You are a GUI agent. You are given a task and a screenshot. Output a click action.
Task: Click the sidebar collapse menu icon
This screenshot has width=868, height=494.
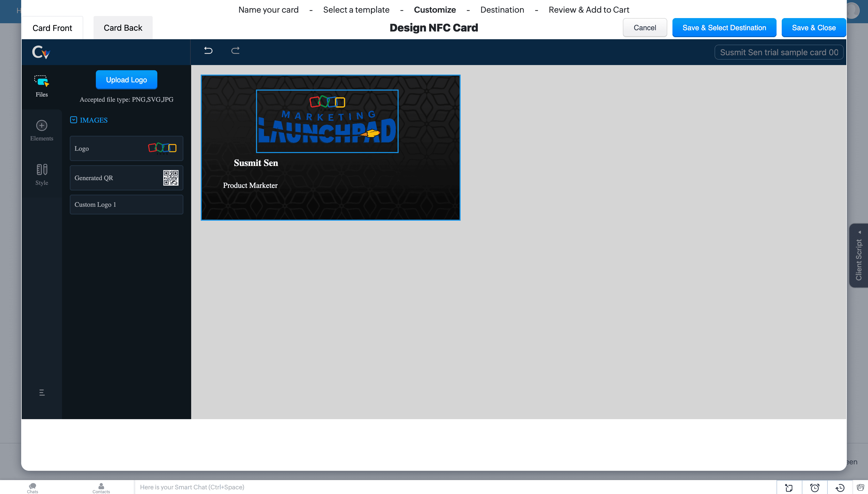42,393
